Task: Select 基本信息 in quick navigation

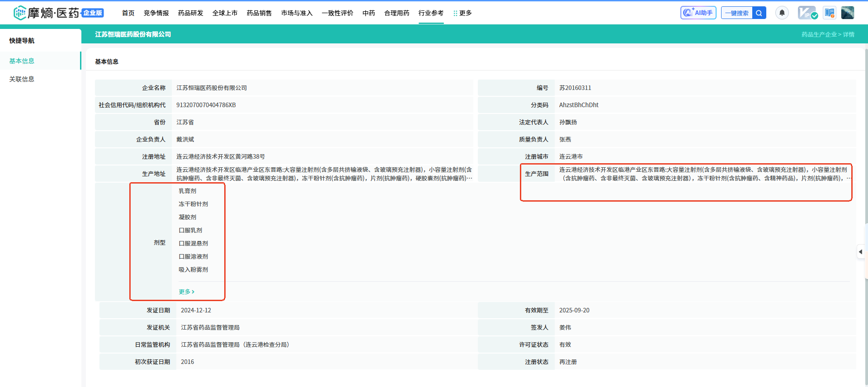Action: tap(40, 61)
